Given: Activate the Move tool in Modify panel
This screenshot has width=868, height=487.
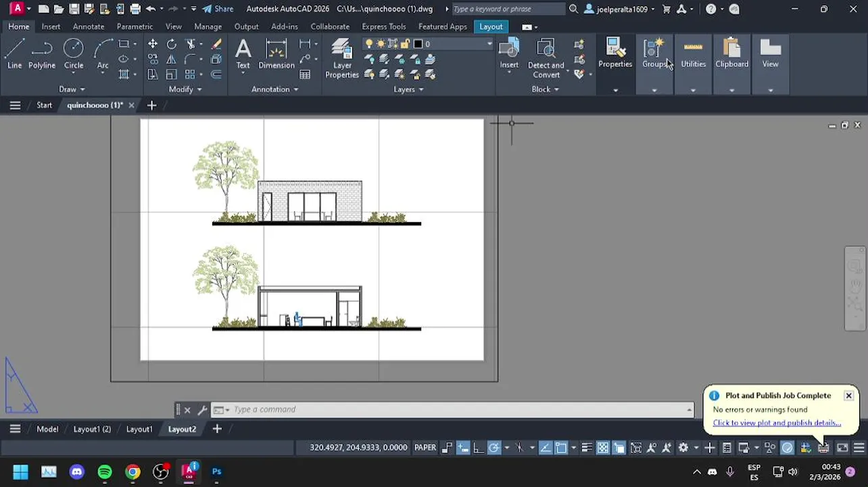Looking at the screenshot, I should (x=153, y=44).
